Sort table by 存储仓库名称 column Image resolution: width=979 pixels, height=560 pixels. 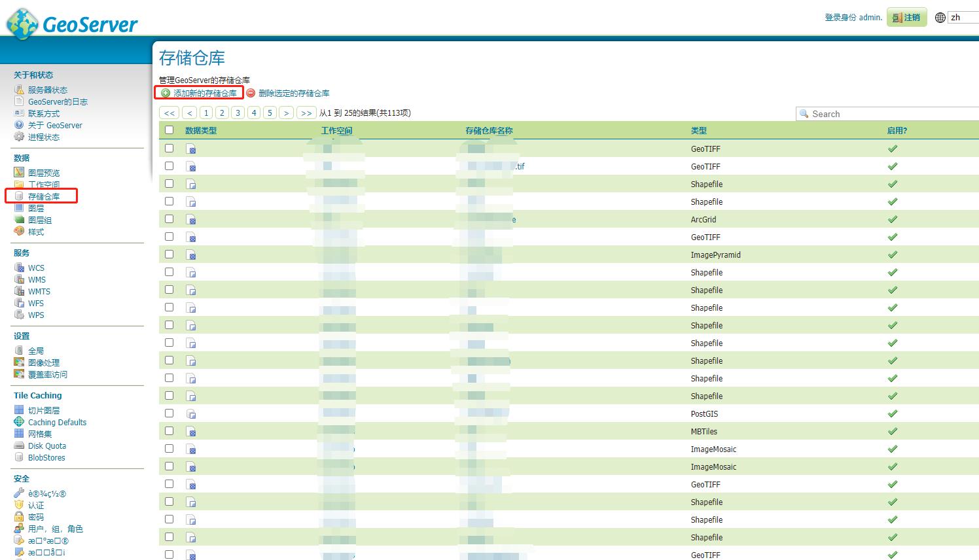[x=489, y=131]
